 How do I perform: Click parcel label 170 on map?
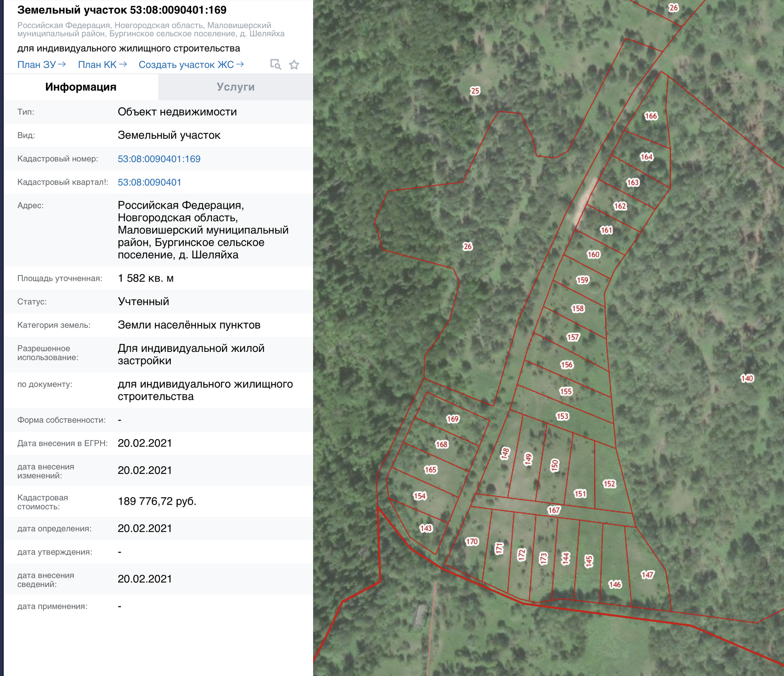[472, 541]
